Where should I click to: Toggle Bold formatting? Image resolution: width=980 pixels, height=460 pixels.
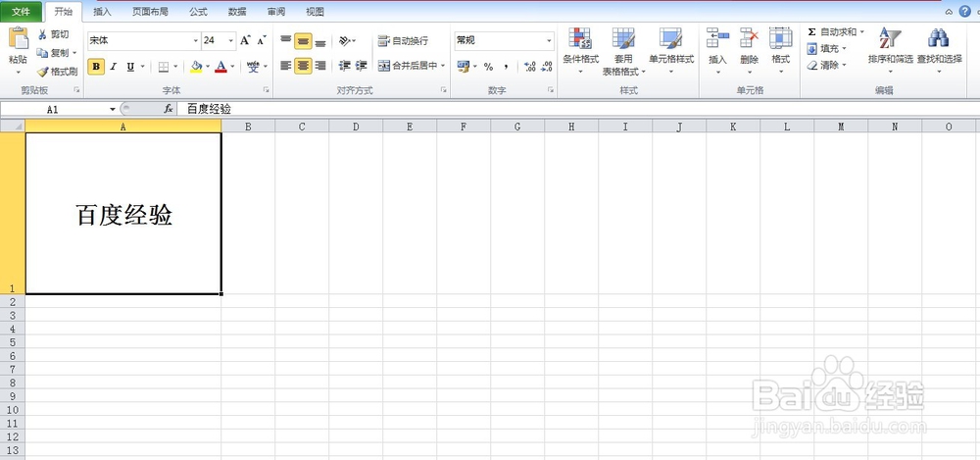pyautogui.click(x=96, y=67)
